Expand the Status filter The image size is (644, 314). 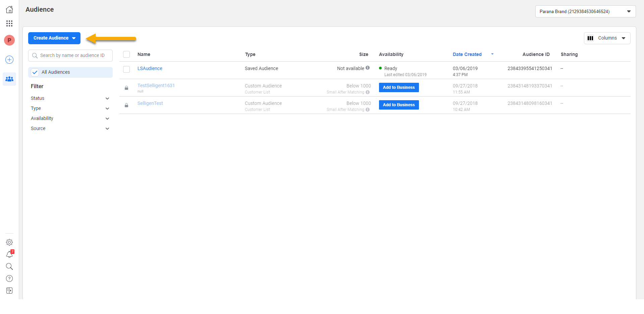click(x=70, y=98)
